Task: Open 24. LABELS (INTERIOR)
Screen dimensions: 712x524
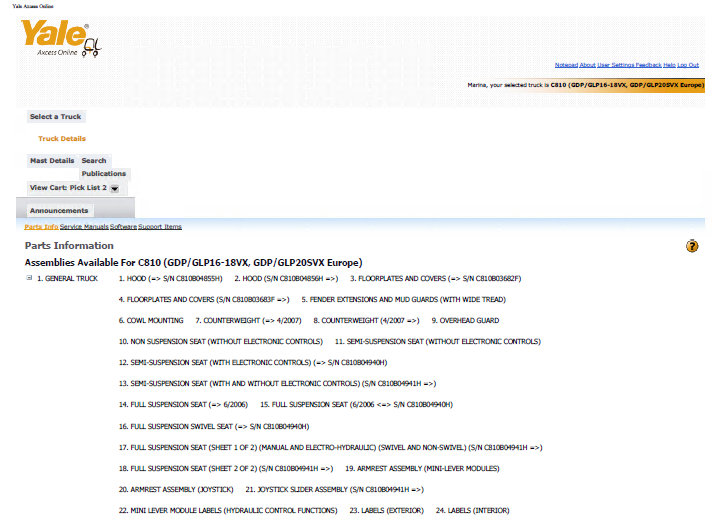Action: (x=473, y=510)
